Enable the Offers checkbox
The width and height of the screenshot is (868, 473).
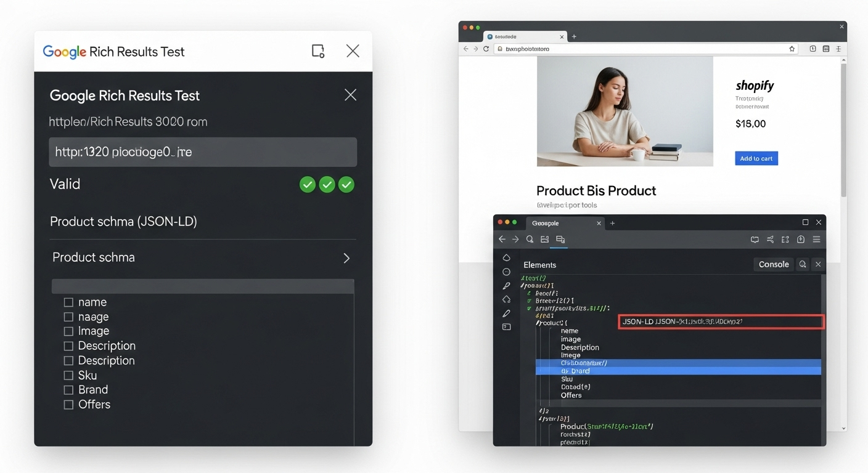click(68, 405)
